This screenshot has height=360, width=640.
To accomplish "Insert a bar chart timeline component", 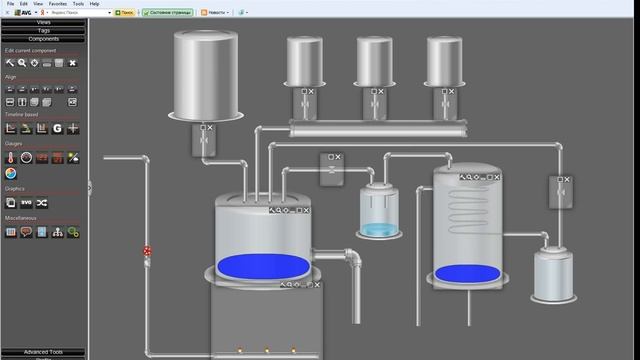I will click(42, 129).
